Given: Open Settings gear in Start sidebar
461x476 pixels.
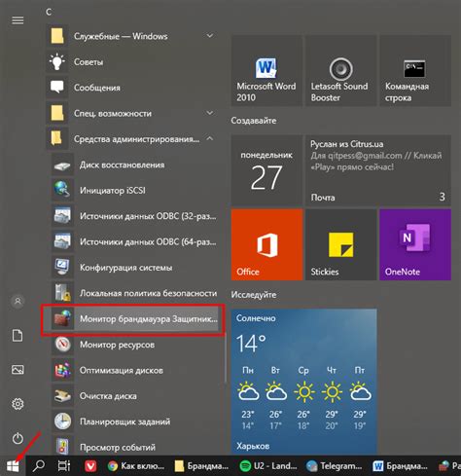Looking at the screenshot, I should pyautogui.click(x=18, y=404).
